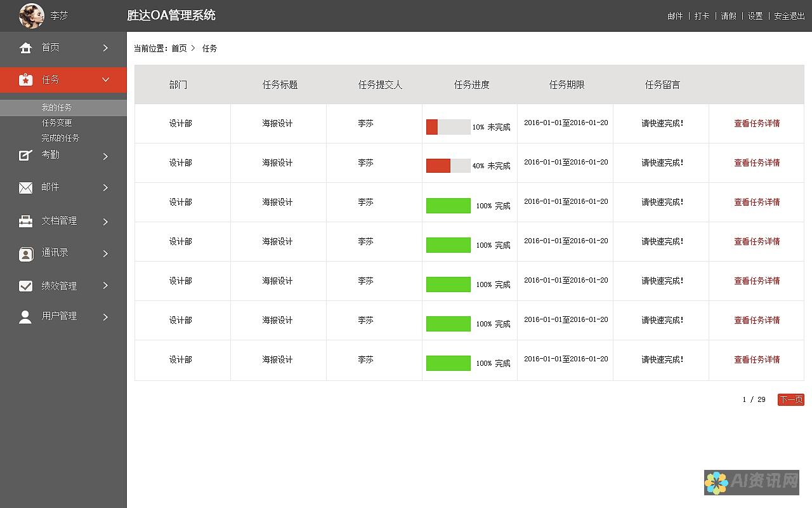The image size is (812, 508).
Task: Click 请假 in the top header bar
Action: coord(728,16)
